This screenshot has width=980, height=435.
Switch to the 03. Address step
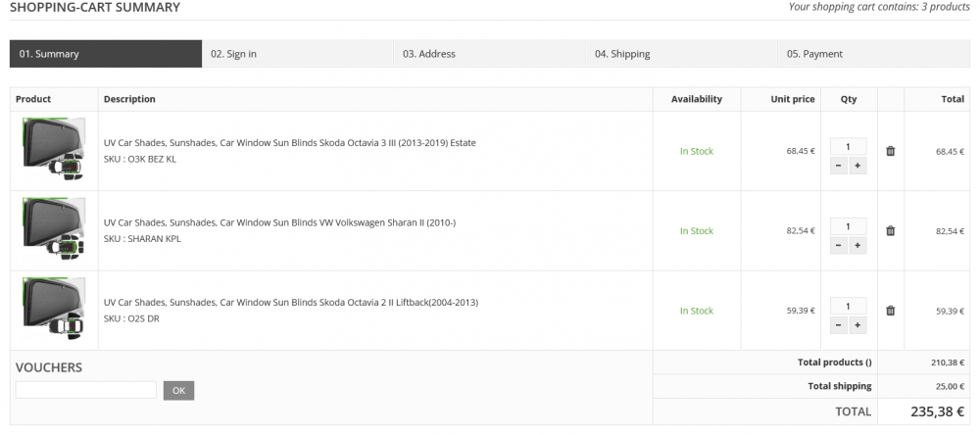click(x=489, y=54)
